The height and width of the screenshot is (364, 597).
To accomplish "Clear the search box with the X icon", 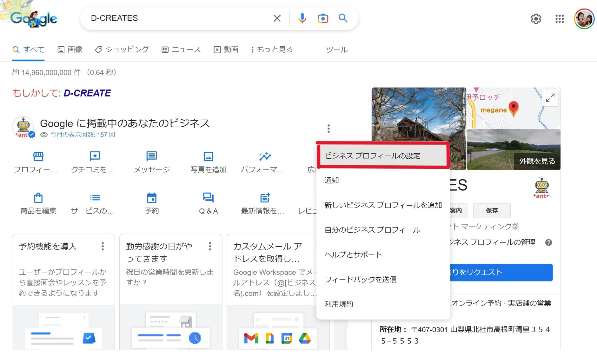I will pyautogui.click(x=277, y=18).
